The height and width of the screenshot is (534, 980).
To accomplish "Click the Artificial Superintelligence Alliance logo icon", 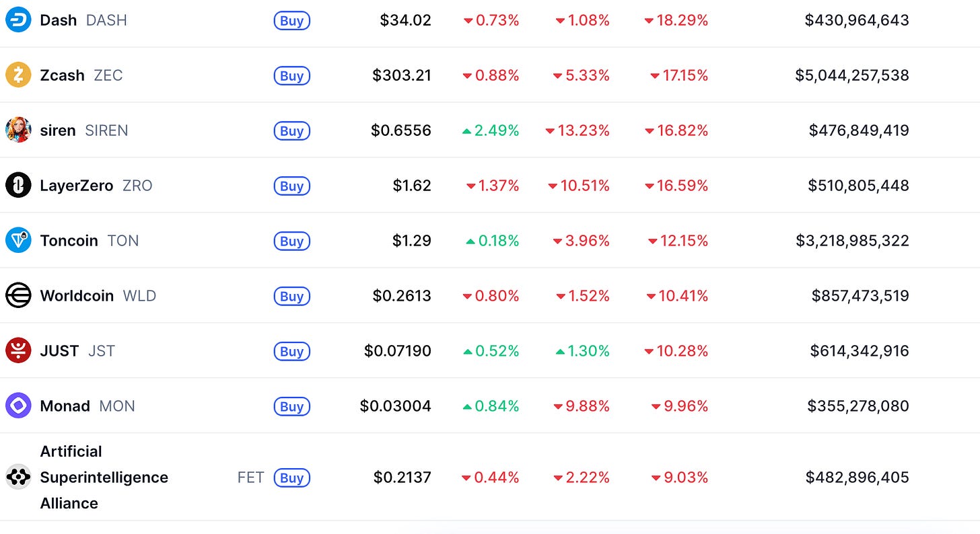I will (x=18, y=477).
